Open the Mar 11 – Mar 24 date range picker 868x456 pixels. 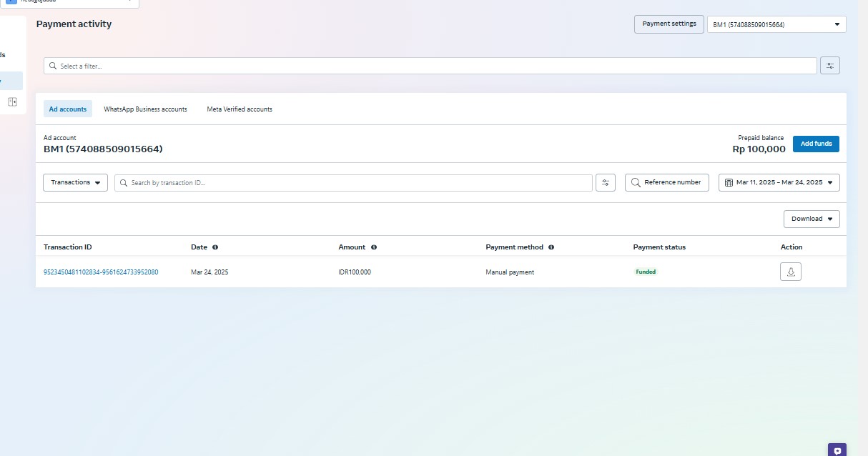[x=779, y=182]
